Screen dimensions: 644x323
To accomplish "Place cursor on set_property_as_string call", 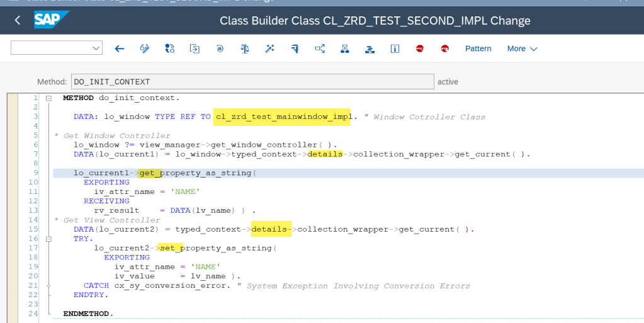I will [x=216, y=248].
